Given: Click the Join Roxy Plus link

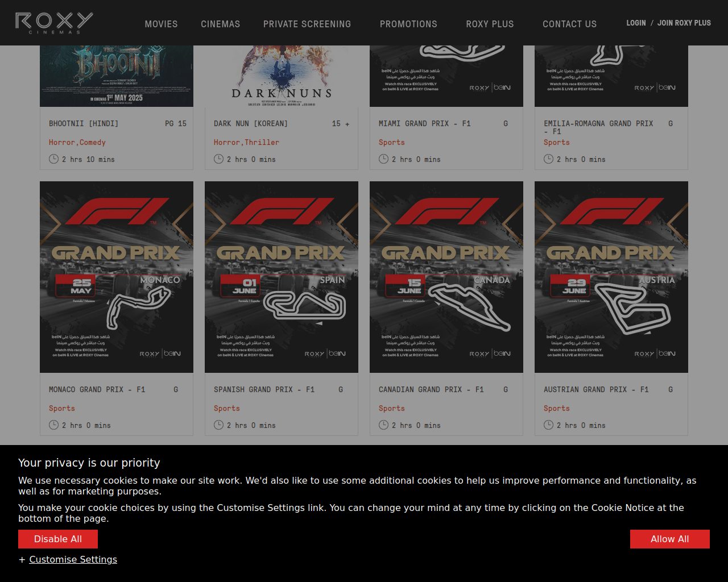Looking at the screenshot, I should point(684,23).
